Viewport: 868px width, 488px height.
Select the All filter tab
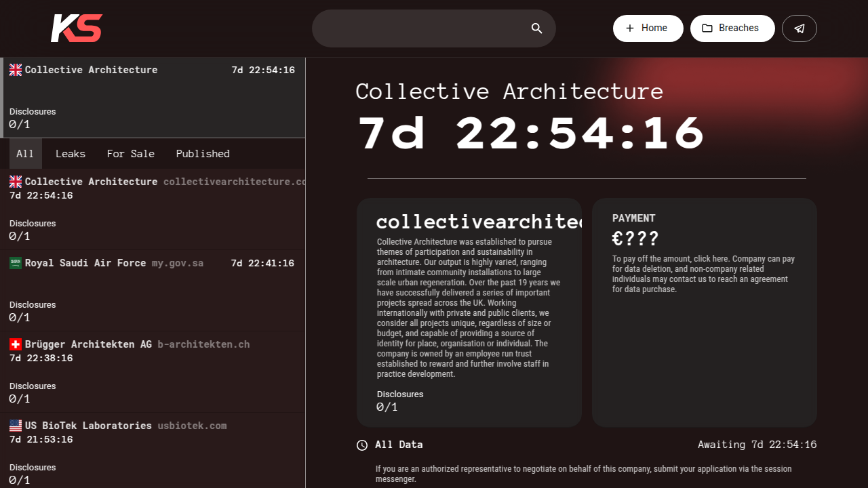[x=25, y=154]
